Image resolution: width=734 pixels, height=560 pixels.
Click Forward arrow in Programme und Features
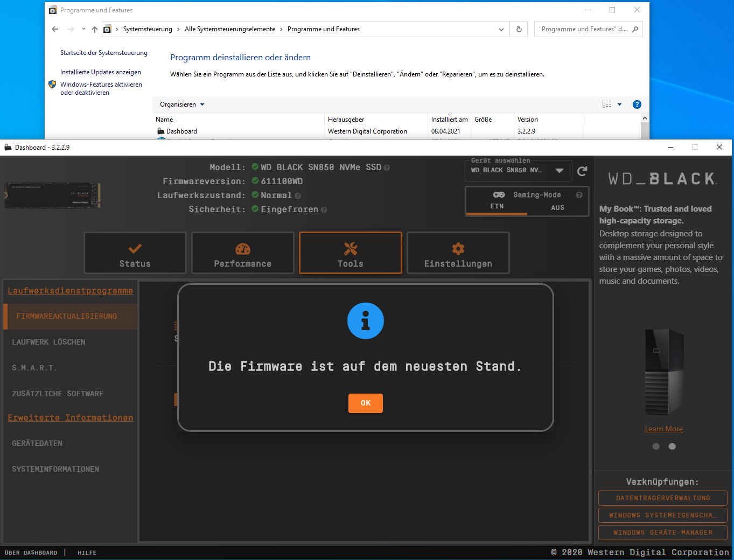coord(71,29)
